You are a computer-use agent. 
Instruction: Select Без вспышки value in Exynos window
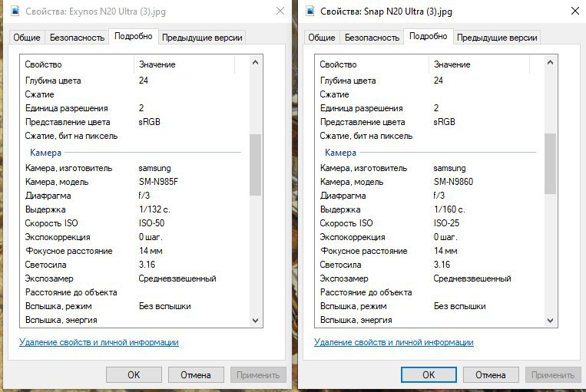[165, 306]
